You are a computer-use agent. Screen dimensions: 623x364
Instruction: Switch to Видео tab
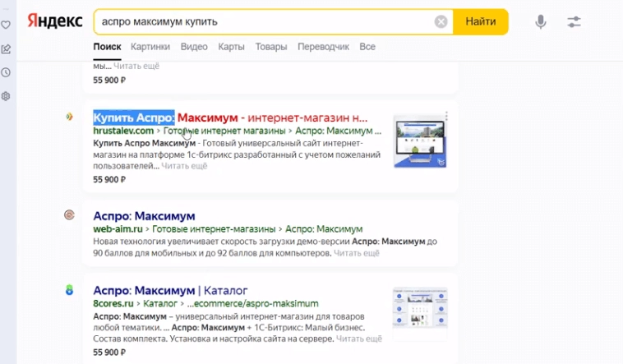(194, 47)
